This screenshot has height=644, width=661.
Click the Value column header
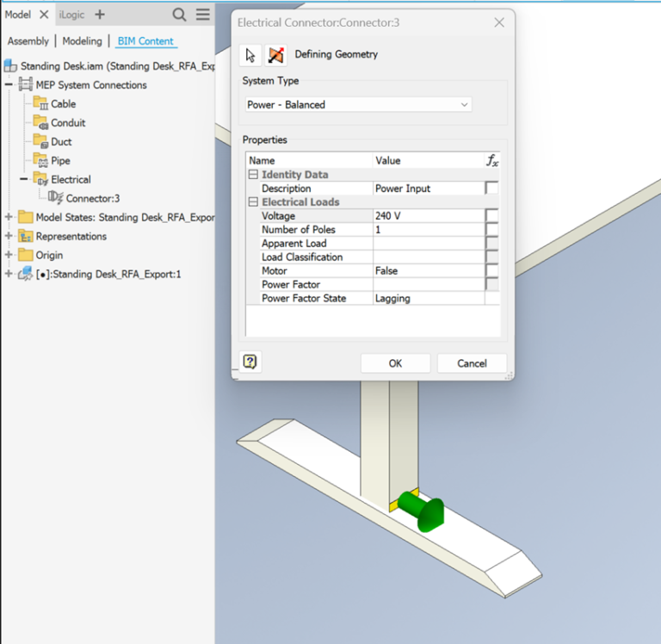pyautogui.click(x=429, y=160)
